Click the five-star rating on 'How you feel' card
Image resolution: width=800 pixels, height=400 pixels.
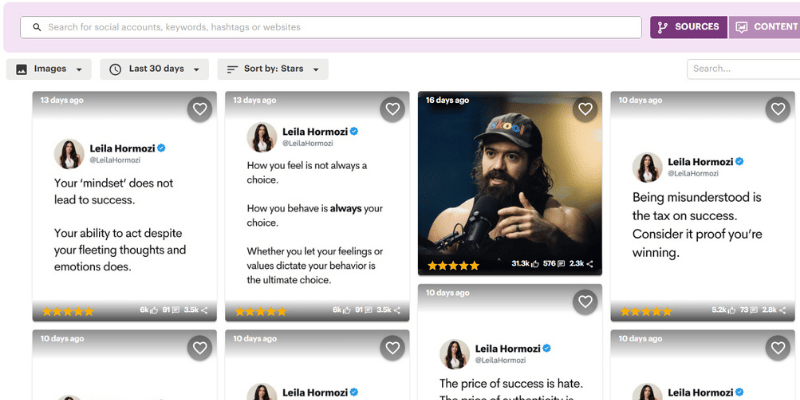pyautogui.click(x=261, y=311)
